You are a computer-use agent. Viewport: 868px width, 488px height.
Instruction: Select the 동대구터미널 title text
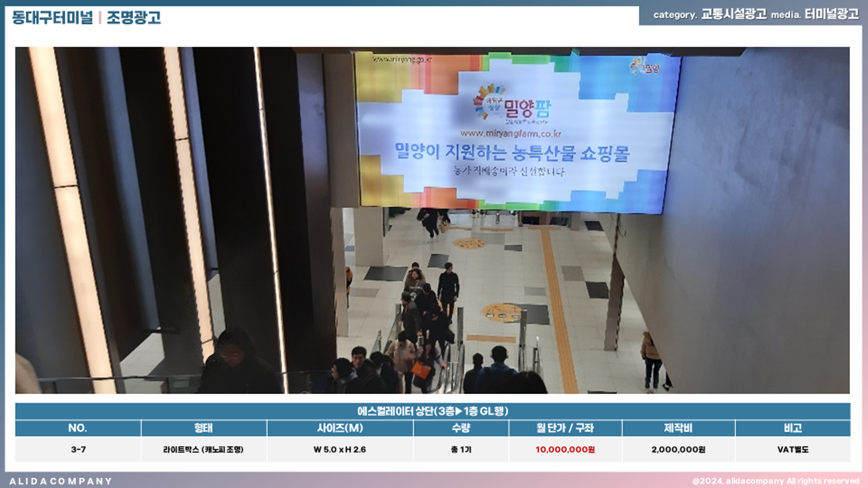[x=52, y=17]
